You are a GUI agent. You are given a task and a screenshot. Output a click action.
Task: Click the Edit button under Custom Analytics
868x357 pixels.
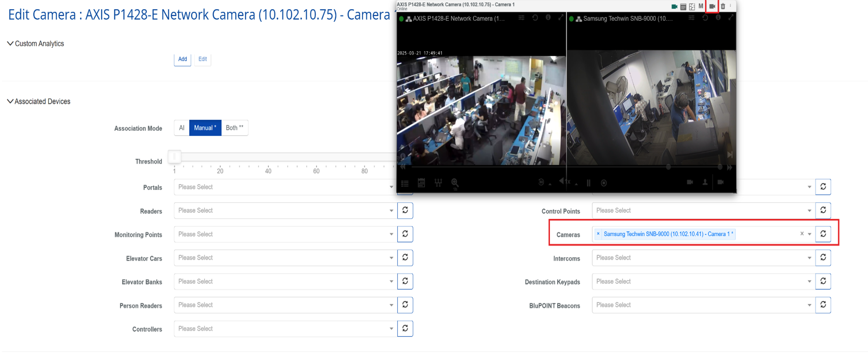[202, 59]
